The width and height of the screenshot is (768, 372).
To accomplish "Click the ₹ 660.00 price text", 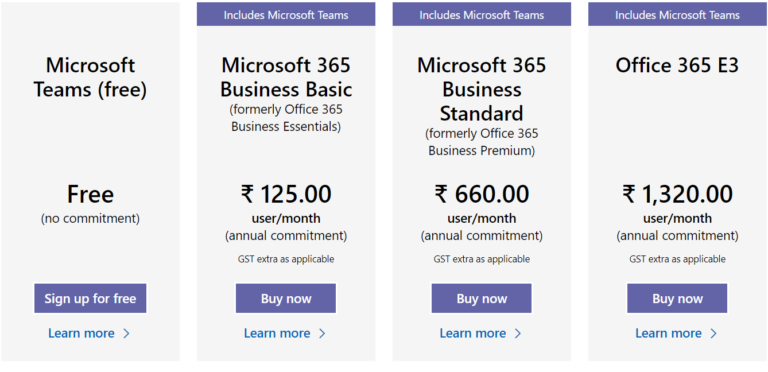I will [x=481, y=194].
